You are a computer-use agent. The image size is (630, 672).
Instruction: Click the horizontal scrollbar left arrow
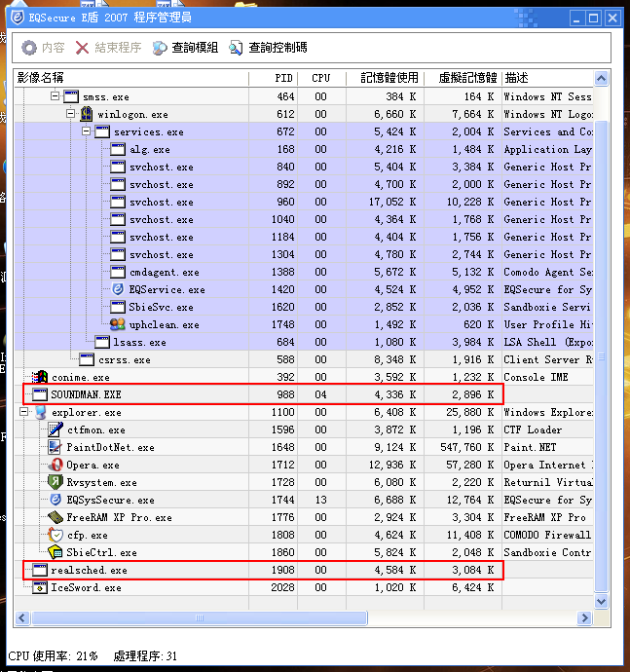pos(22,618)
